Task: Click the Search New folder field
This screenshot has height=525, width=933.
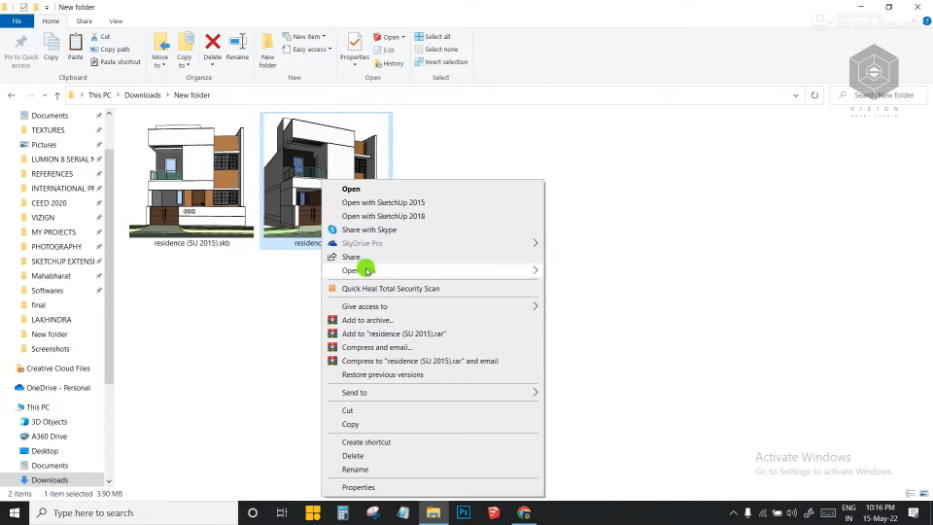Action: 879,95
